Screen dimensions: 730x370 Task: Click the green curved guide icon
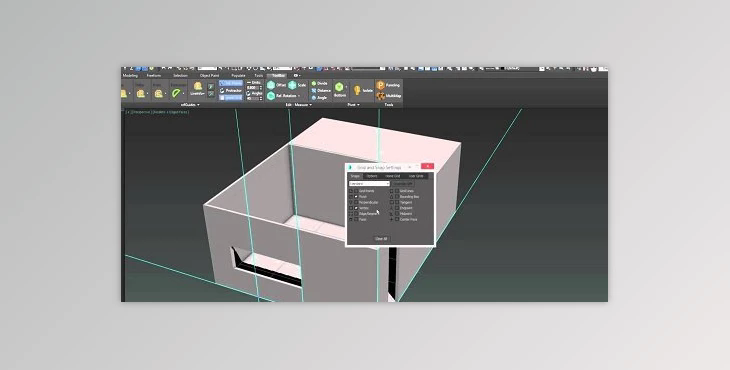[176, 93]
